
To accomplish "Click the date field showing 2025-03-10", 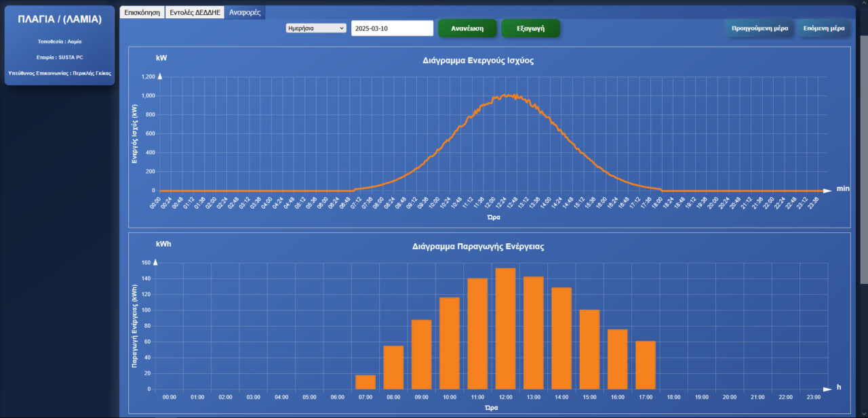I will tap(392, 28).
